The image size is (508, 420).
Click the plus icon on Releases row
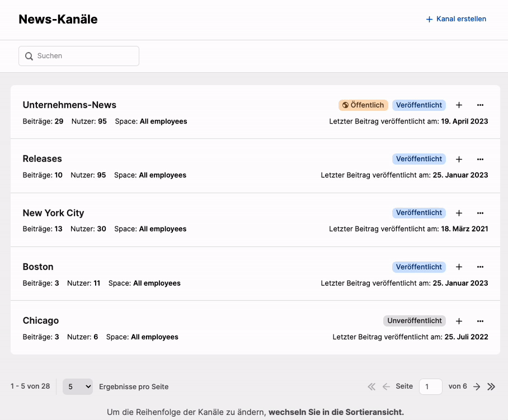(x=459, y=159)
